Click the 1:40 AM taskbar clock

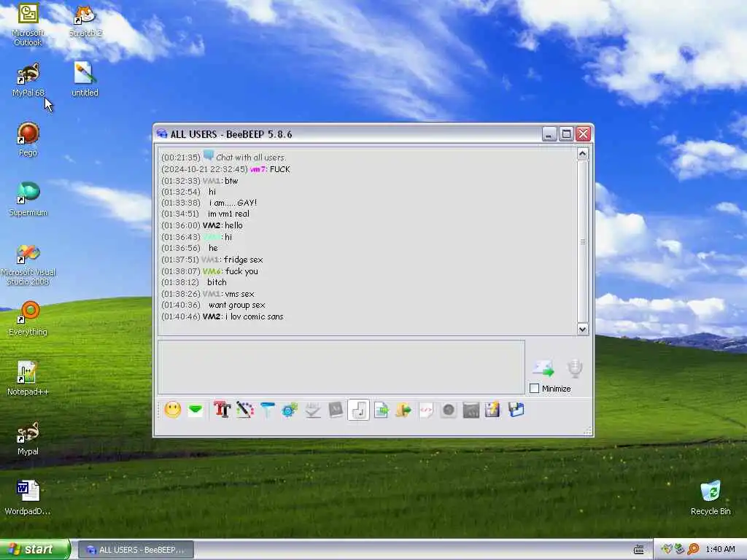coord(720,550)
